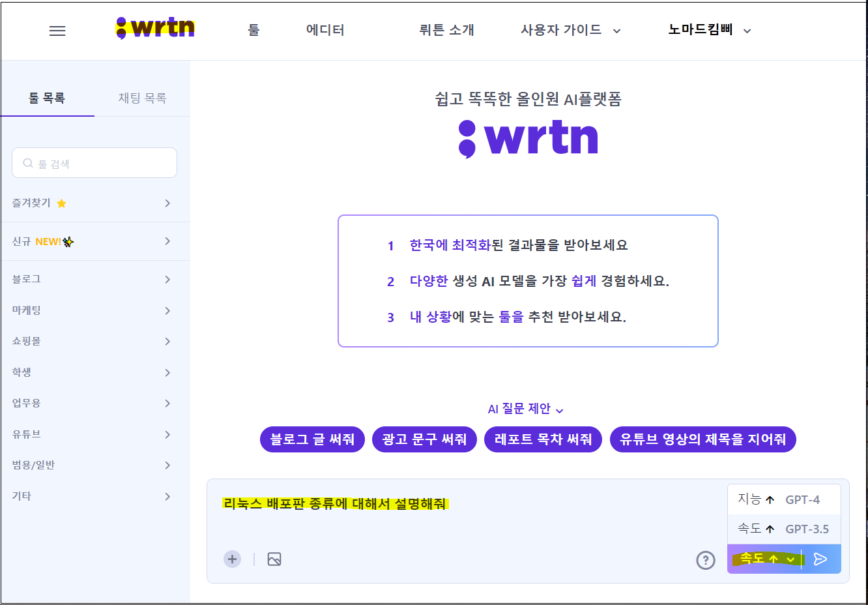
Task: Open the 사용자 가이드 dropdown
Action: click(570, 30)
